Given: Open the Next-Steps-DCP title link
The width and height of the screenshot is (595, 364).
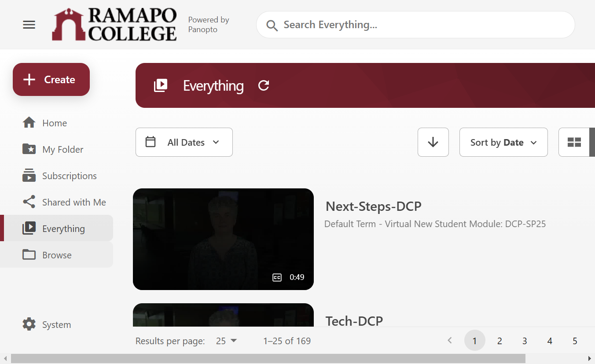Looking at the screenshot, I should [374, 206].
